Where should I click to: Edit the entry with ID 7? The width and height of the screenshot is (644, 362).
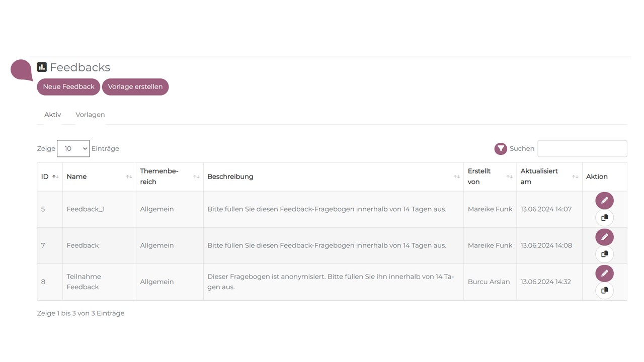[604, 237]
